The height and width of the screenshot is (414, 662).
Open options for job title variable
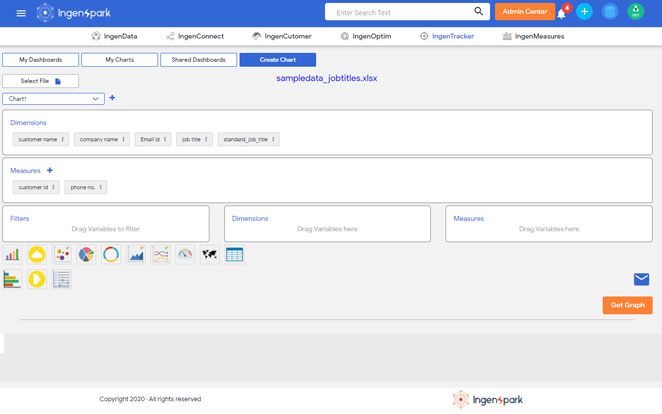(x=206, y=139)
